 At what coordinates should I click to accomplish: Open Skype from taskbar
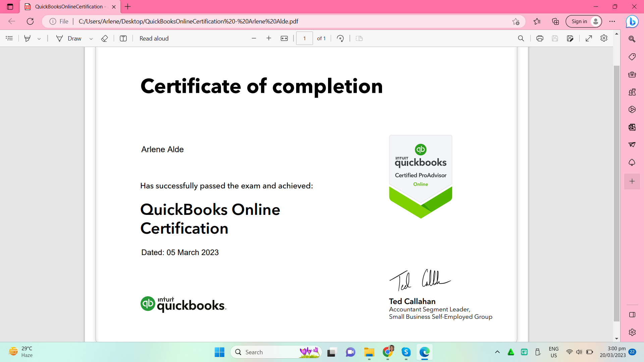[x=406, y=352]
